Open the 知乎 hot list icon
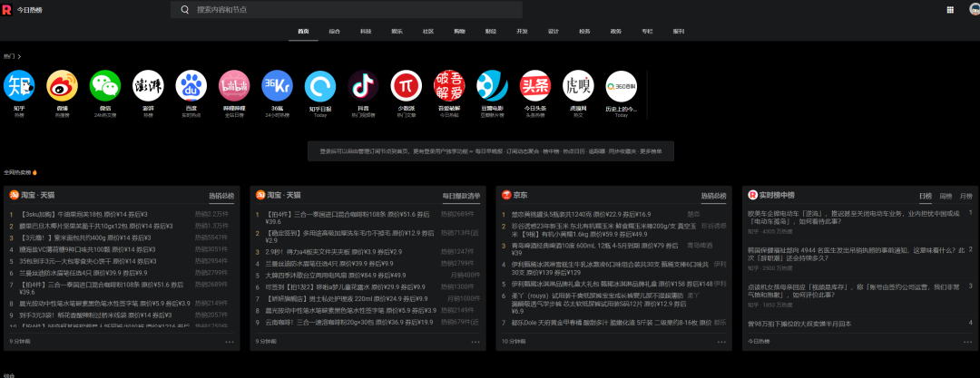The height and width of the screenshot is (378, 980). pos(19,85)
